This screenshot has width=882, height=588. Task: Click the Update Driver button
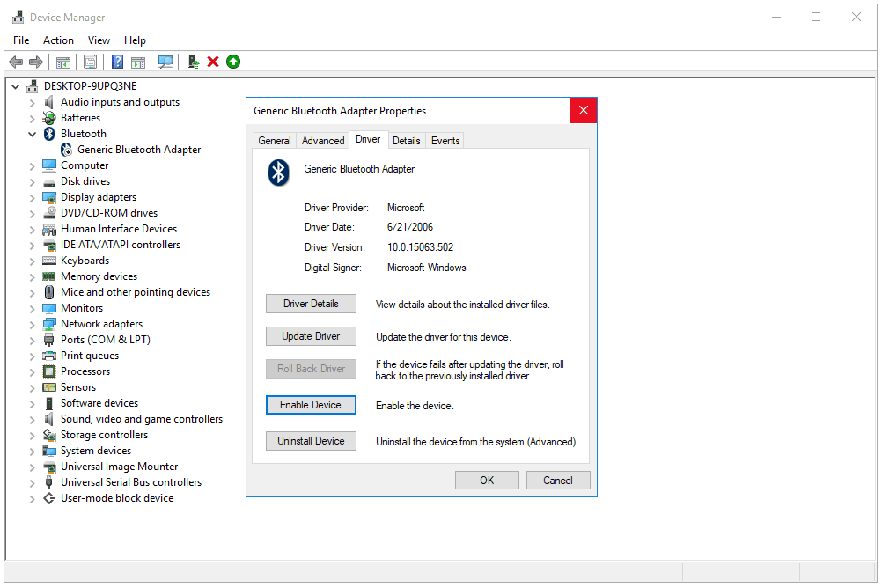coord(311,336)
